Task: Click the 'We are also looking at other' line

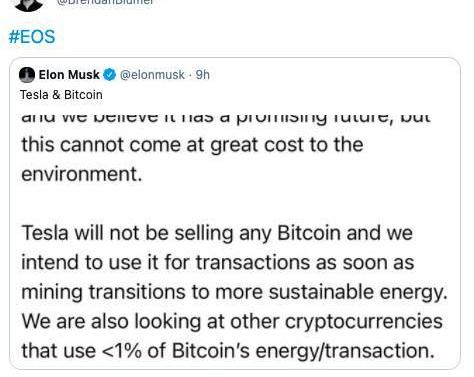Action: tap(232, 322)
